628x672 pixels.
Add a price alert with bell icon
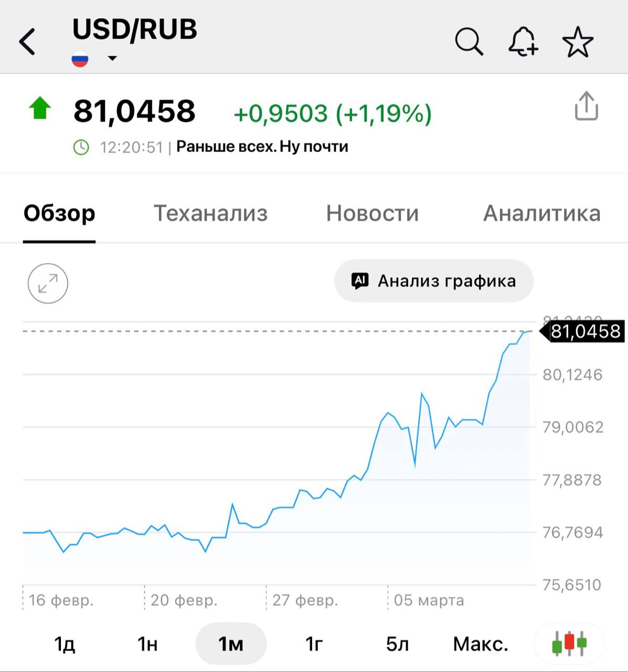click(x=523, y=41)
